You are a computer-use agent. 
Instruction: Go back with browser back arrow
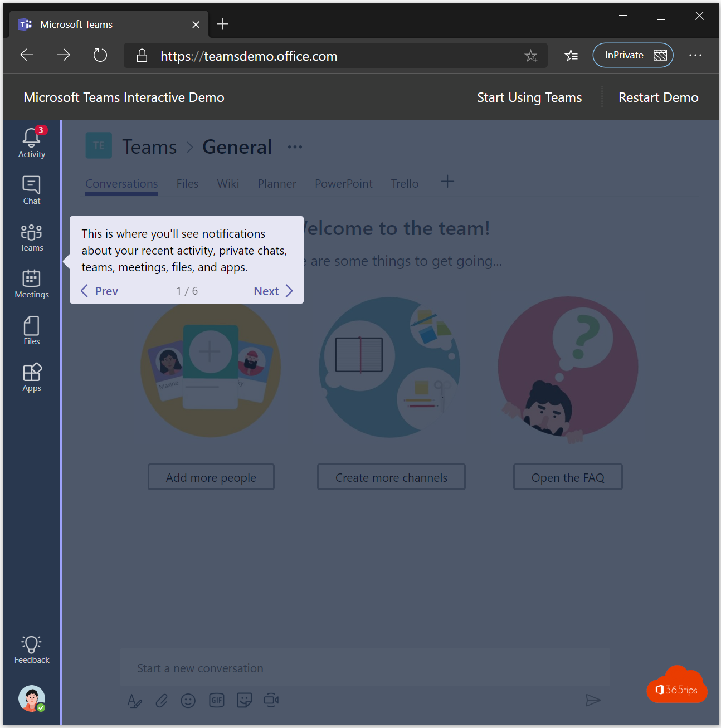(x=27, y=55)
